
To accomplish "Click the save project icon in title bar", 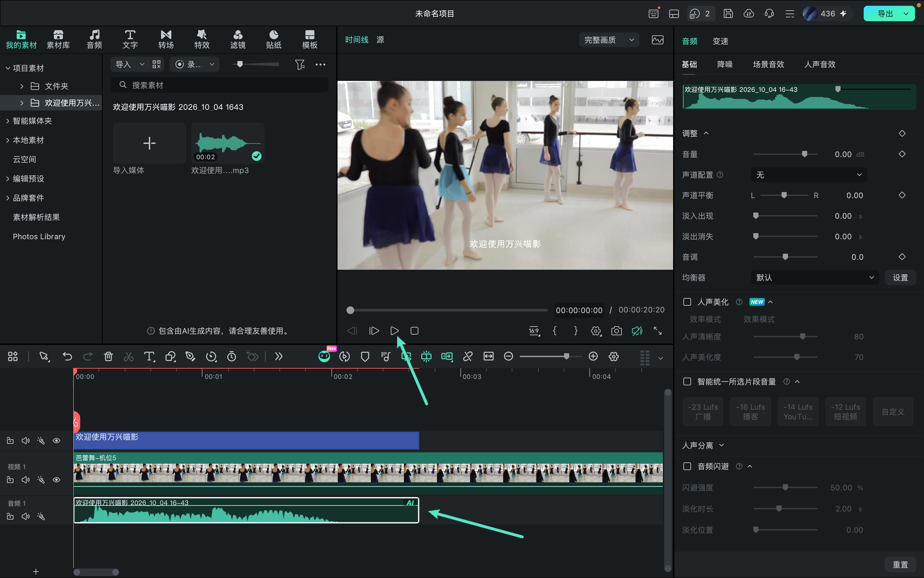I will (728, 14).
